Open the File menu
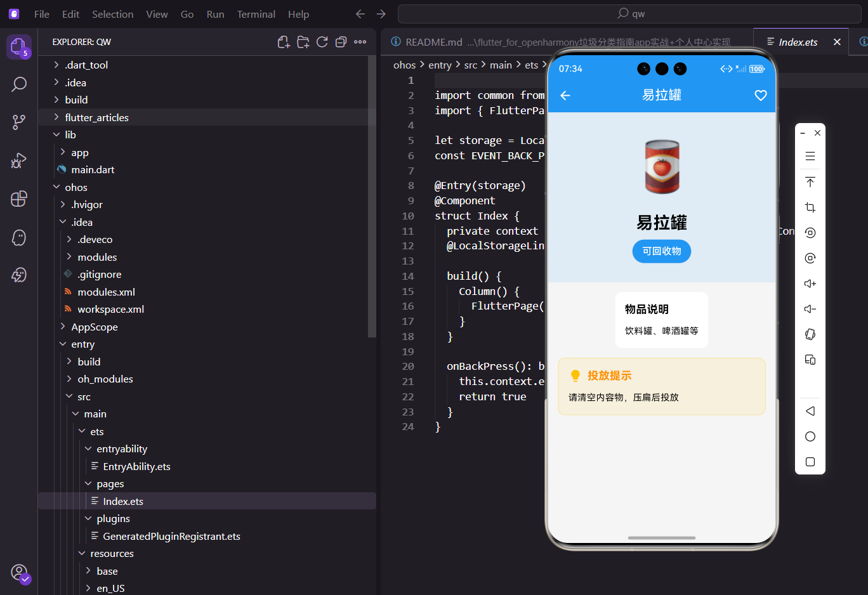The width and height of the screenshot is (868, 595). [42, 14]
